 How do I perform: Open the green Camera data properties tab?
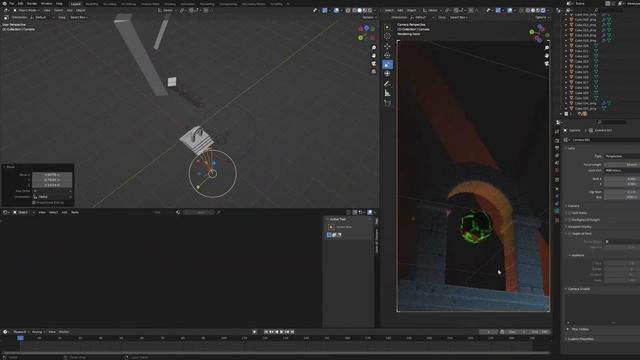click(557, 211)
